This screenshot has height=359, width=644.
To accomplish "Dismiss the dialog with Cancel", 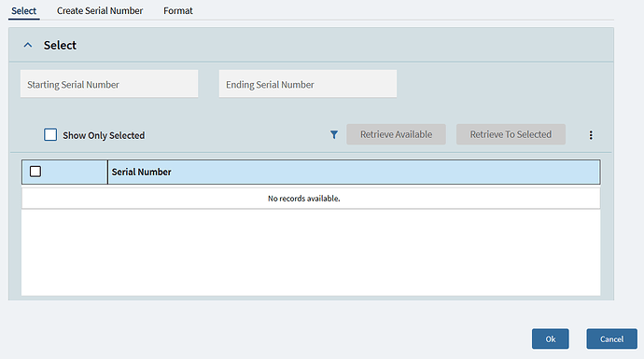I will [x=611, y=338].
